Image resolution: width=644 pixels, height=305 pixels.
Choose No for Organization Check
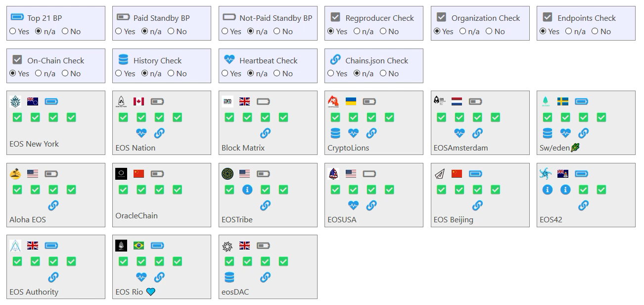point(489,31)
